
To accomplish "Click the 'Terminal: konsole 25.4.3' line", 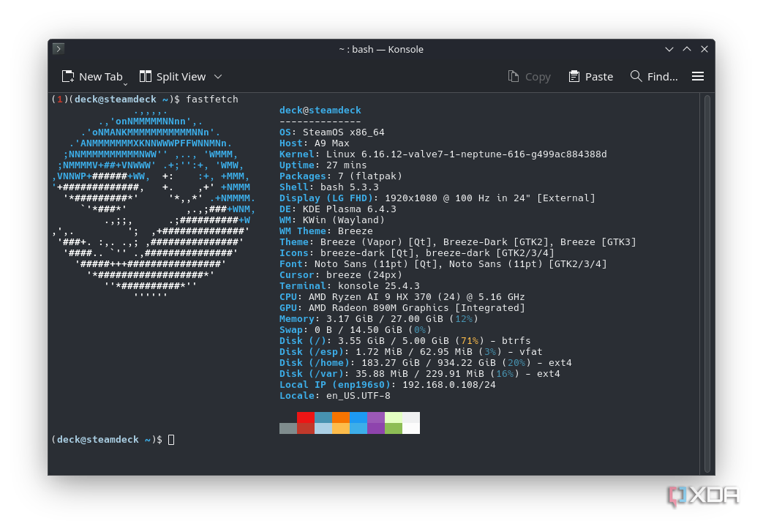I will [x=350, y=285].
